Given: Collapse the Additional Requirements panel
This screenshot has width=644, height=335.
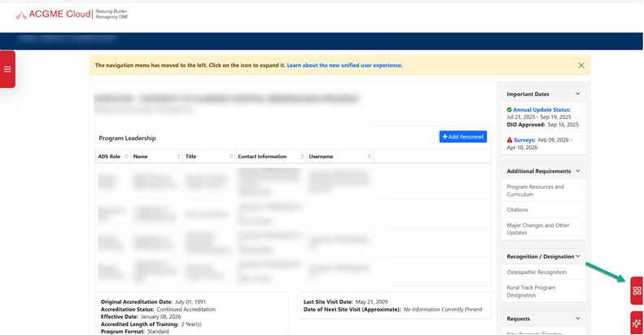Looking at the screenshot, I should tap(578, 170).
